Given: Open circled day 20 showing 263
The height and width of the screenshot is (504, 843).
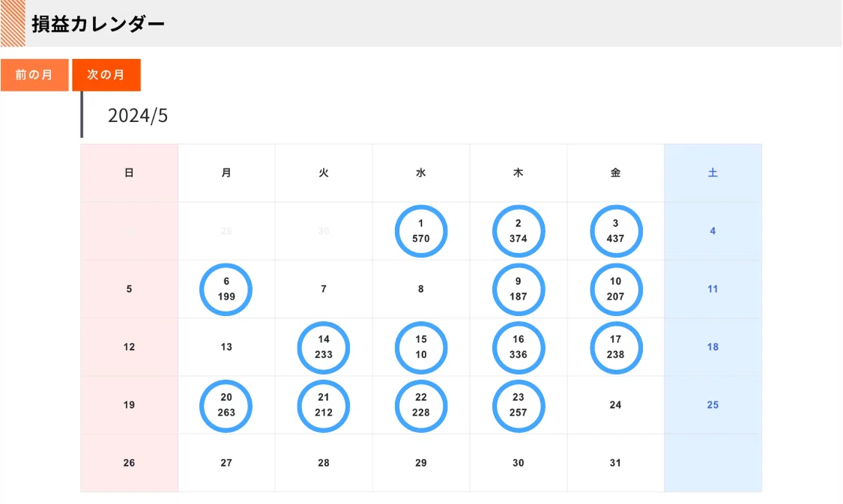Looking at the screenshot, I should (x=226, y=406).
